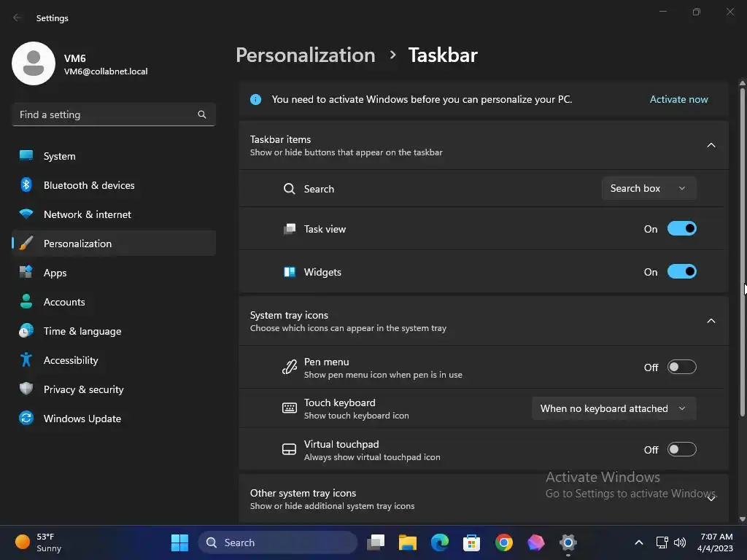747x560 pixels.
Task: Open Bluetooth & devices settings
Action: [113, 184]
